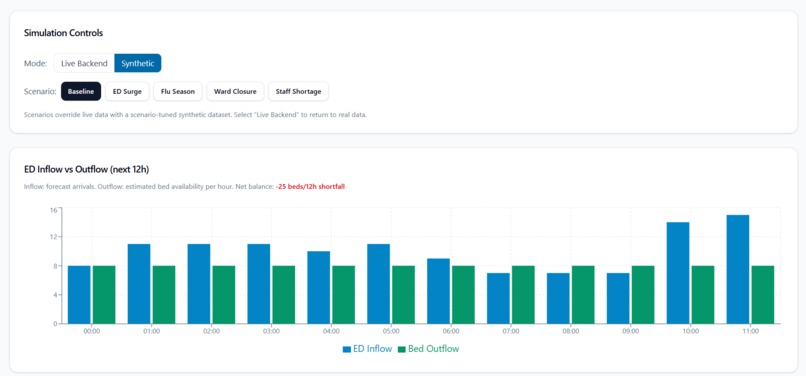Click the 00:00 Bed Outflow bar
This screenshot has width=806, height=376.
tap(104, 295)
